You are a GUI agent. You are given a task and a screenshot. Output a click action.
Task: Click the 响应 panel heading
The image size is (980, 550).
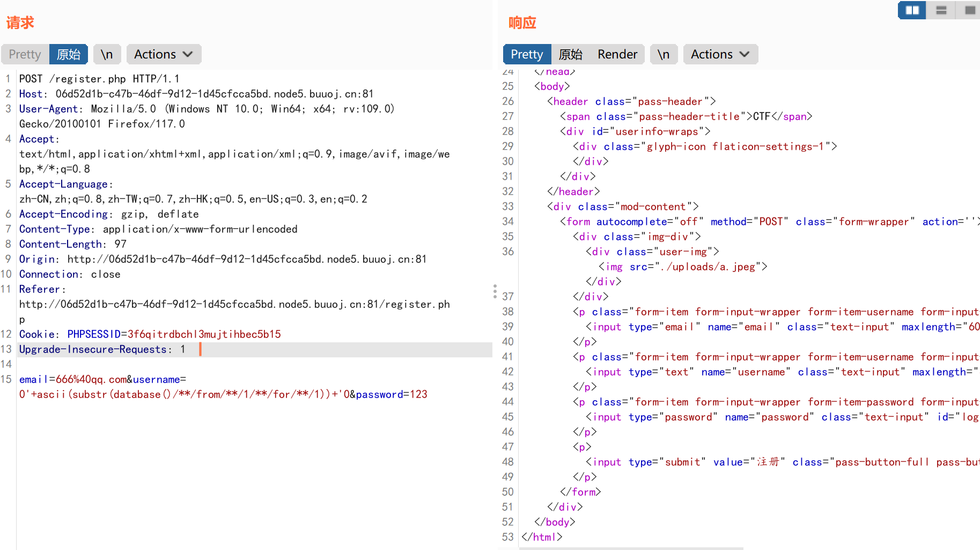pos(522,23)
